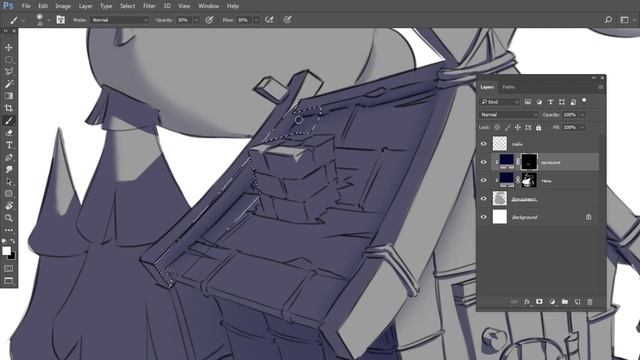This screenshot has width=640, height=360.
Task: Reset default foreground and background colors
Action: pos(4,241)
